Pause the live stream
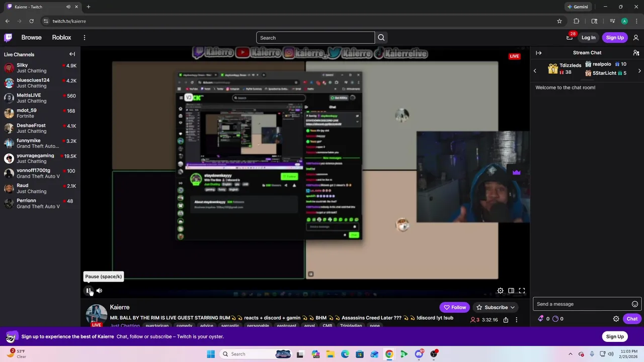 point(89,291)
